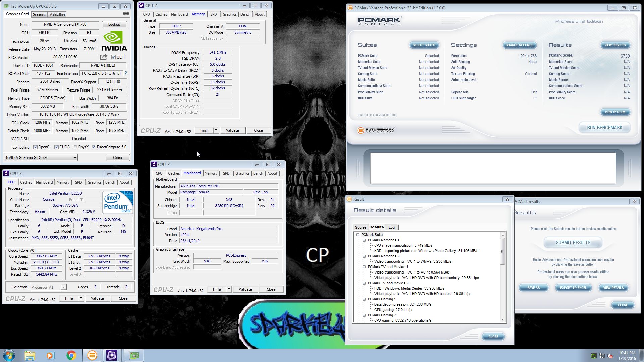The height and width of the screenshot is (362, 644).
Task: Open the Tools dropdown arrow in CPU-Z Mainboard window
Action: (229, 289)
